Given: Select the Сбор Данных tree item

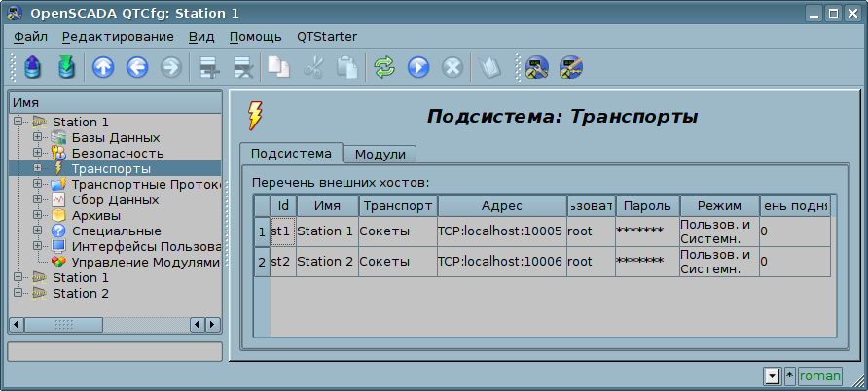Looking at the screenshot, I should click(x=115, y=199).
